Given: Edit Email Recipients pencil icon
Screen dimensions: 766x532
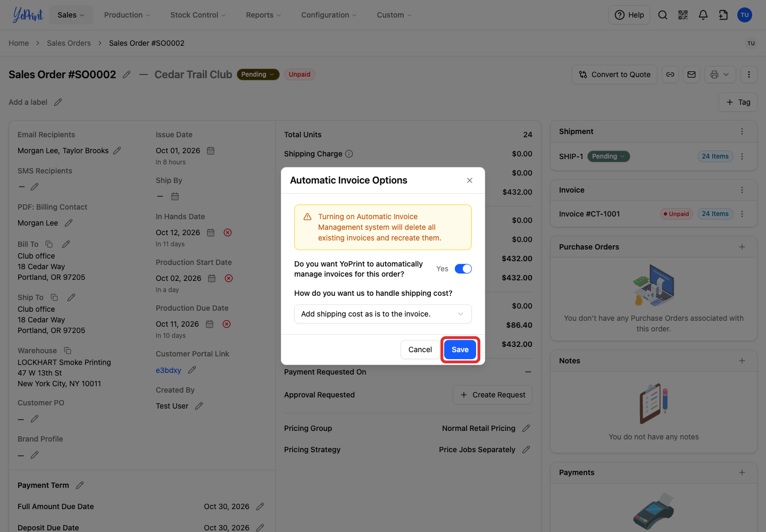Looking at the screenshot, I should [x=117, y=151].
